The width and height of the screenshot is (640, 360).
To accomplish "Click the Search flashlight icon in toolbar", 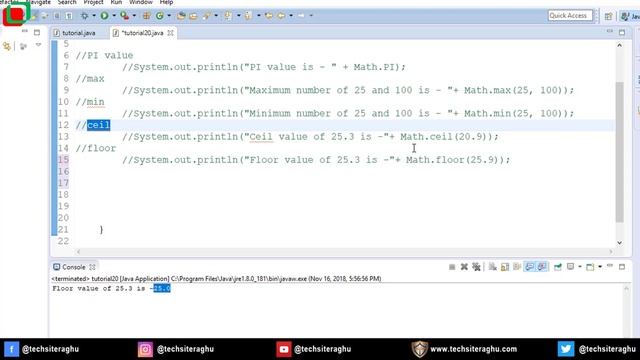I will pos(207,16).
